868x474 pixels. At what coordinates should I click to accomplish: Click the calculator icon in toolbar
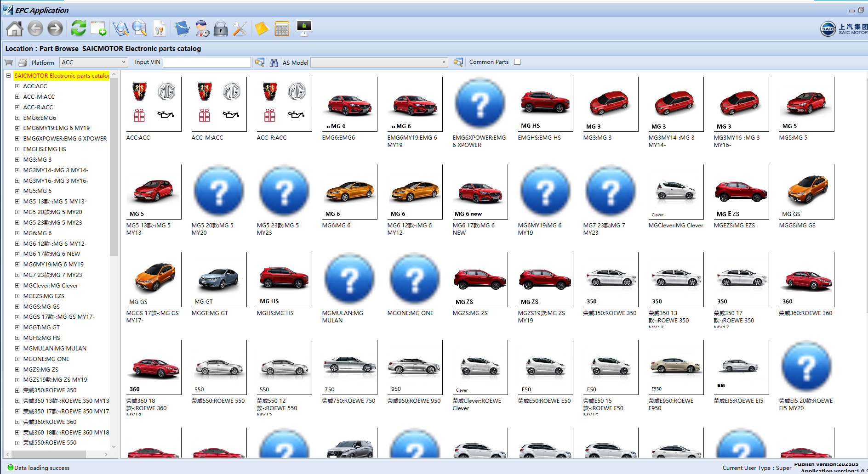(281, 29)
